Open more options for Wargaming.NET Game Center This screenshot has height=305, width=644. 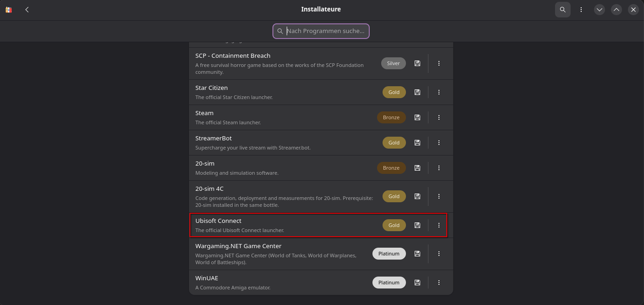tap(439, 254)
